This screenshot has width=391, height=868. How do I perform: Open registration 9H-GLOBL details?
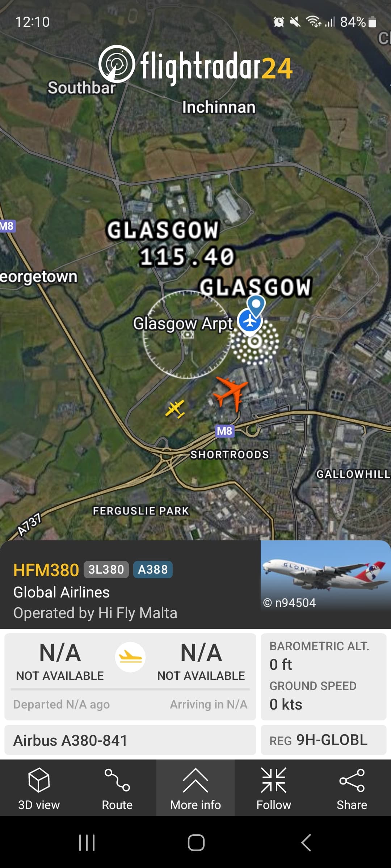[324, 740]
